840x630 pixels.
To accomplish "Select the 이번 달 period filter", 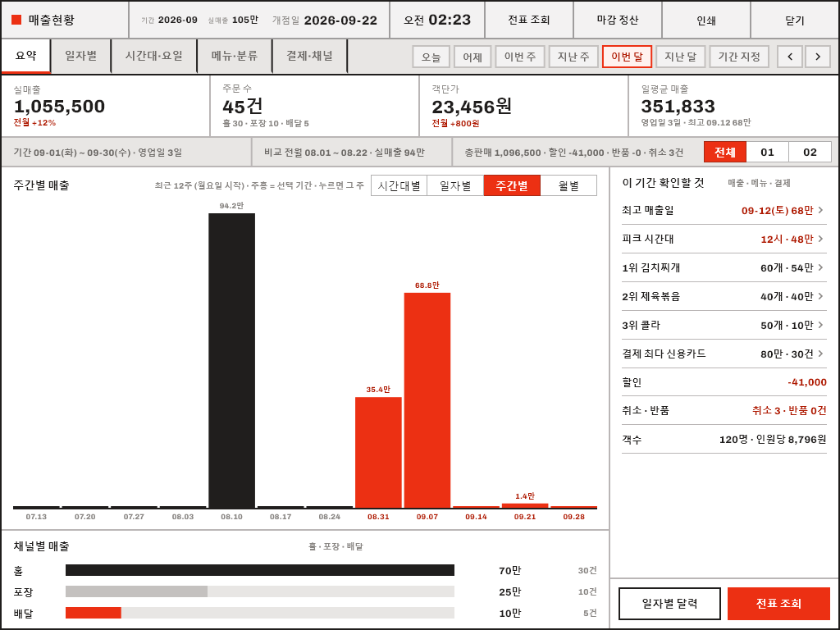I will (627, 57).
